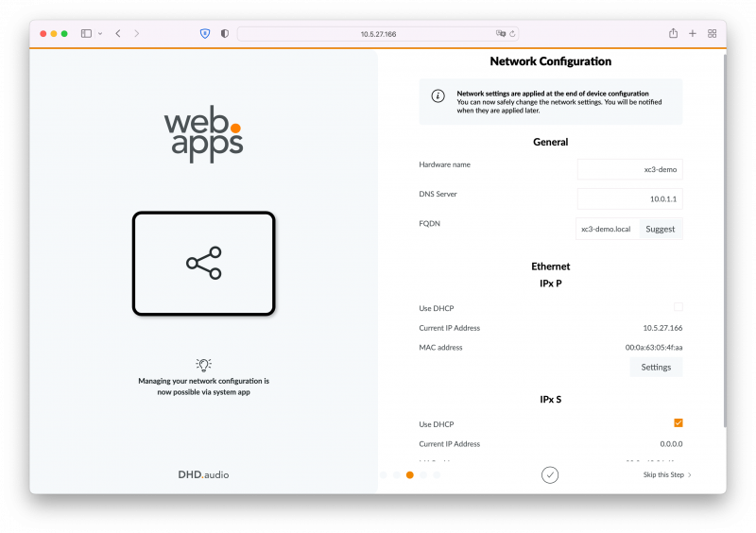
Task: Enter full screen with green traffic light button
Action: pyautogui.click(x=64, y=33)
